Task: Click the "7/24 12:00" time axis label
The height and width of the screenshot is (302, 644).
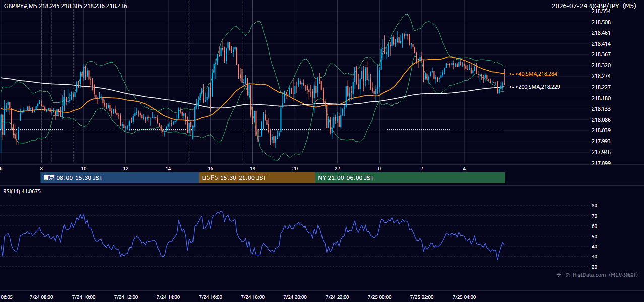Action: (126, 297)
